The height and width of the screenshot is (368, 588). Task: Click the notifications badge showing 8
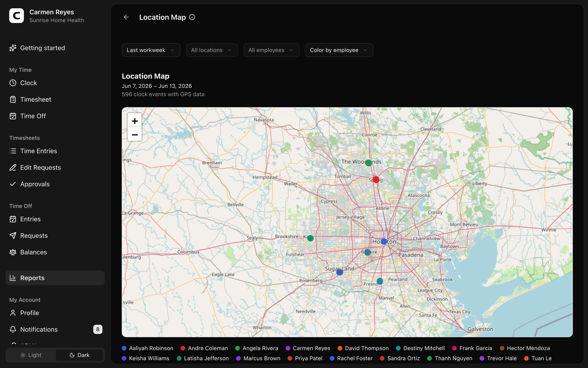[98, 329]
